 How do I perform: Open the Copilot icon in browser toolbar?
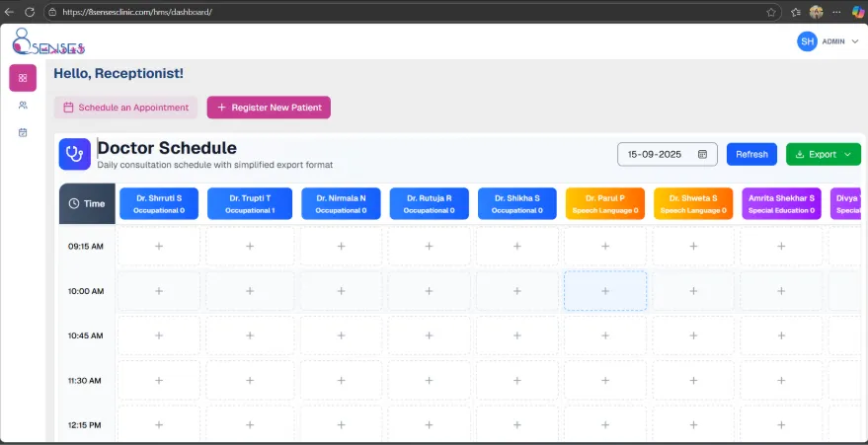point(858,12)
